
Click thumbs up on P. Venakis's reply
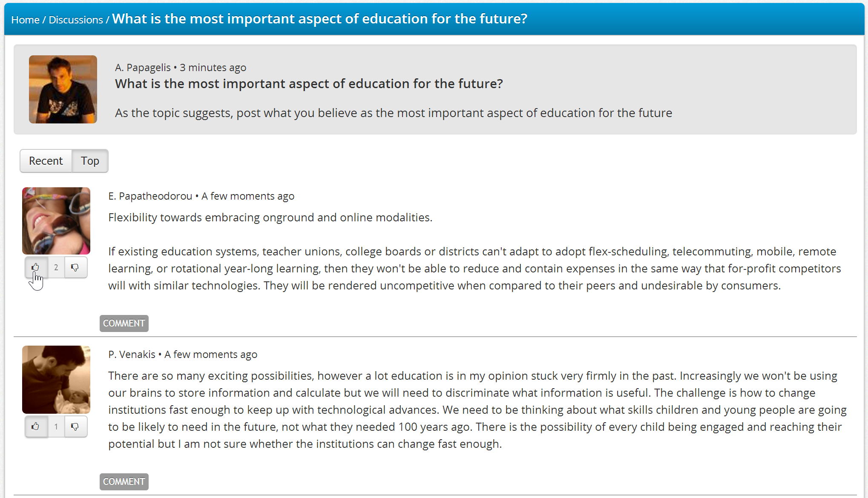(36, 426)
